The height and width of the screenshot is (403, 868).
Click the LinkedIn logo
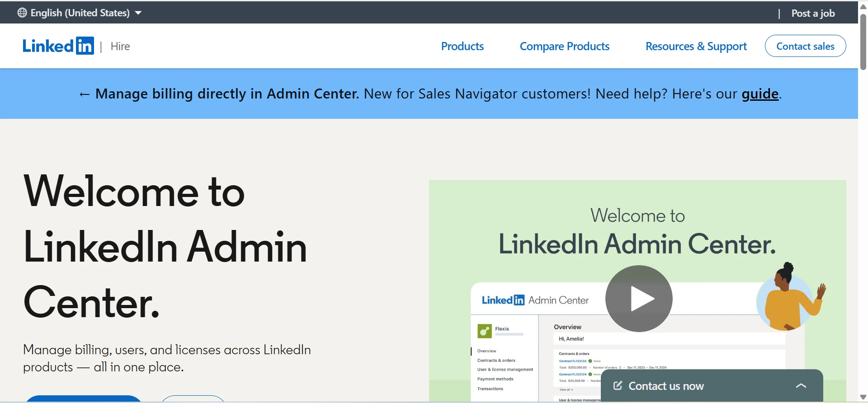pyautogui.click(x=58, y=46)
